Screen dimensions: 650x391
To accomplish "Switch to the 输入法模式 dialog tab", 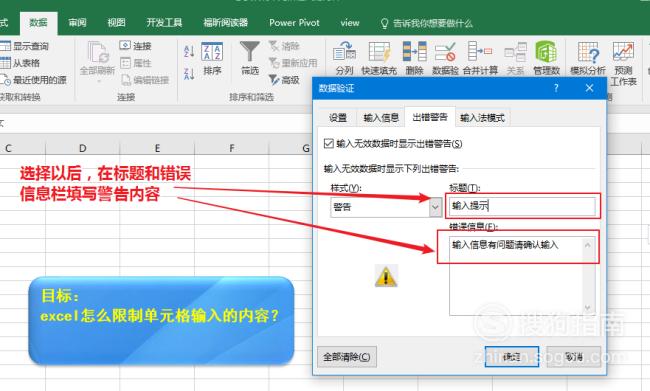I will (482, 118).
